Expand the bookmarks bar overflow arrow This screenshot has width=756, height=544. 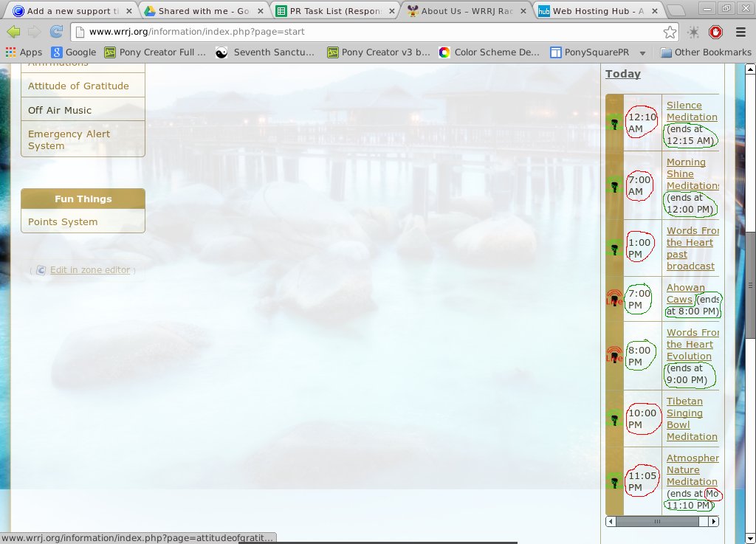pos(642,53)
